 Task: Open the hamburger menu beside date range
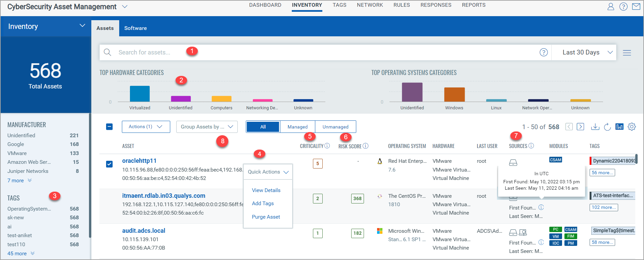tap(627, 53)
